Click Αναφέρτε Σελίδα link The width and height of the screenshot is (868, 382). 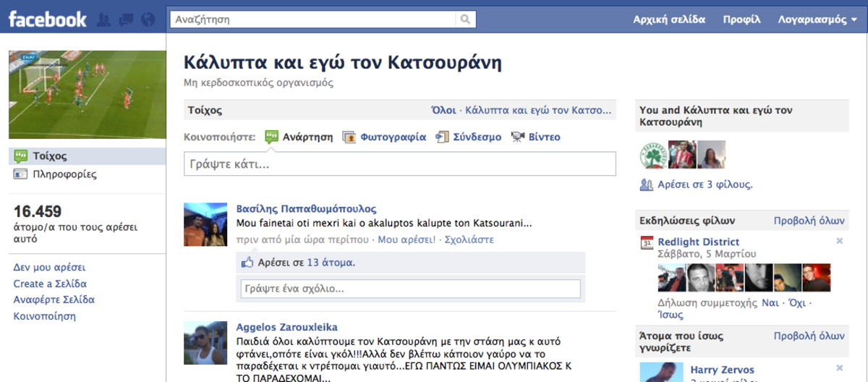54,300
